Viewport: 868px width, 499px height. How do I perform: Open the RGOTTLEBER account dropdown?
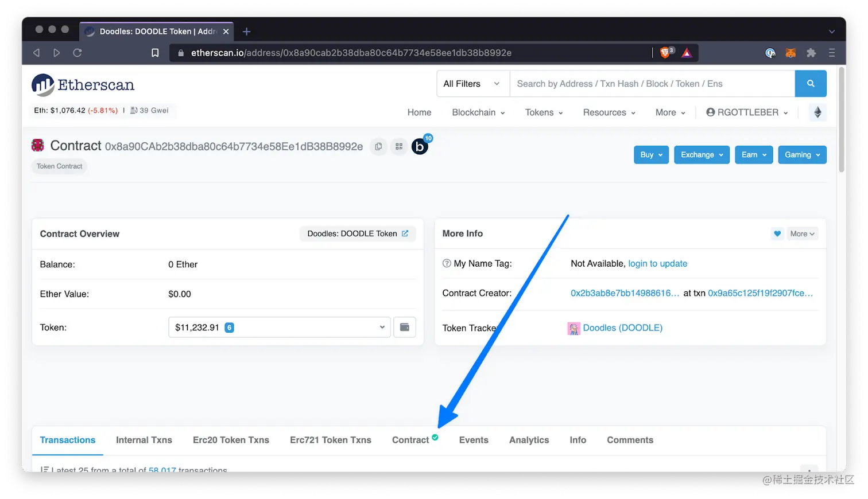click(747, 112)
